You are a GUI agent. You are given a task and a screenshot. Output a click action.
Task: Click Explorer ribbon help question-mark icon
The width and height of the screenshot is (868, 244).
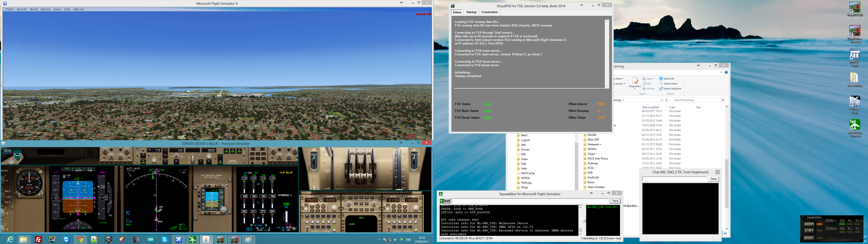[x=726, y=72]
